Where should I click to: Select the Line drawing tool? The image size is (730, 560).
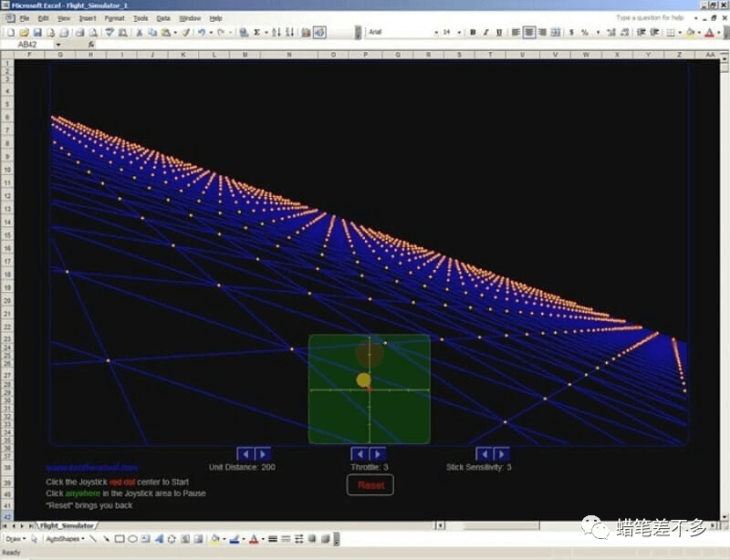point(93,539)
